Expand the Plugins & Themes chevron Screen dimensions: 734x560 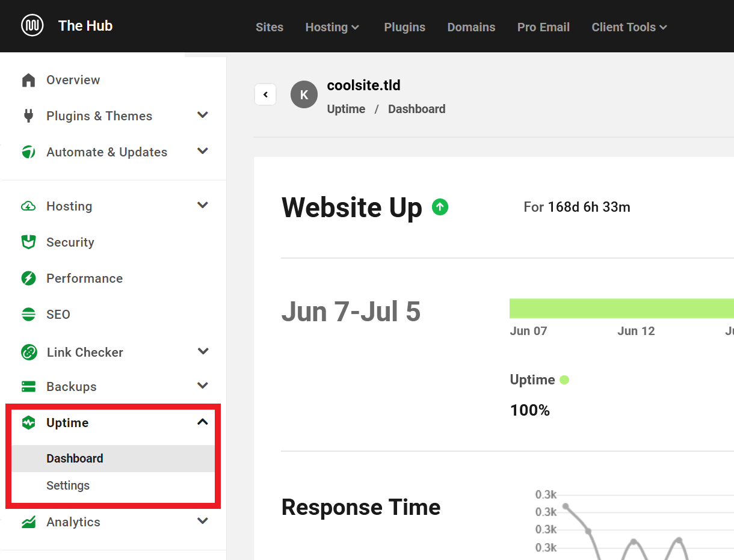click(203, 115)
